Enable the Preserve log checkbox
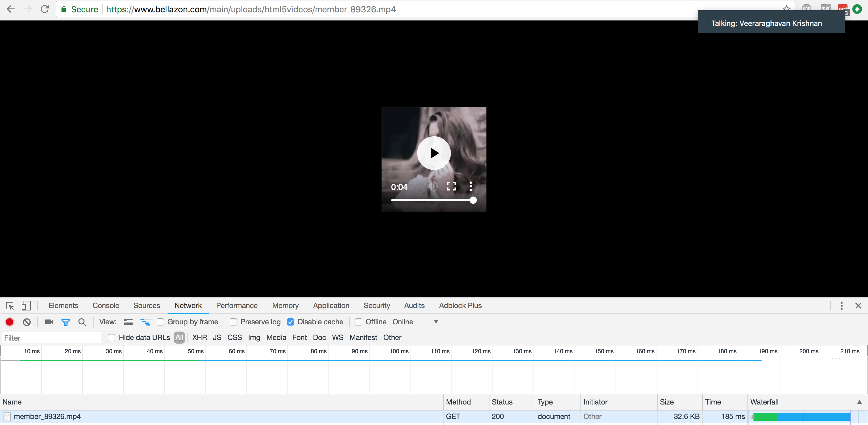Image resolution: width=868 pixels, height=425 pixels. click(x=233, y=322)
